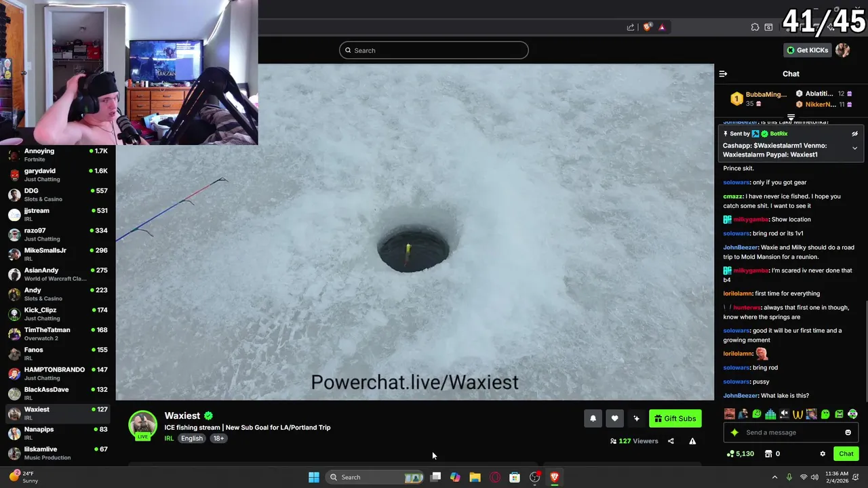Show hidden system tray icons chevron

[774, 477]
